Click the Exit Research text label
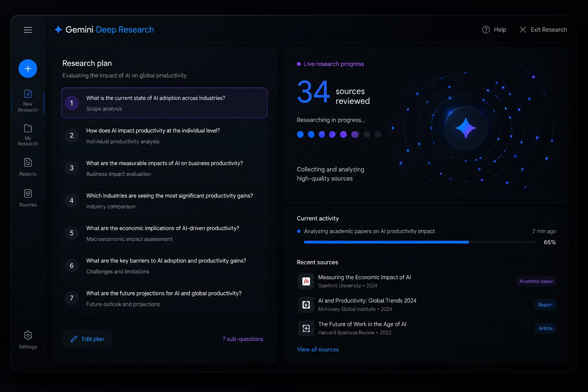This screenshot has width=588, height=392. (x=549, y=29)
